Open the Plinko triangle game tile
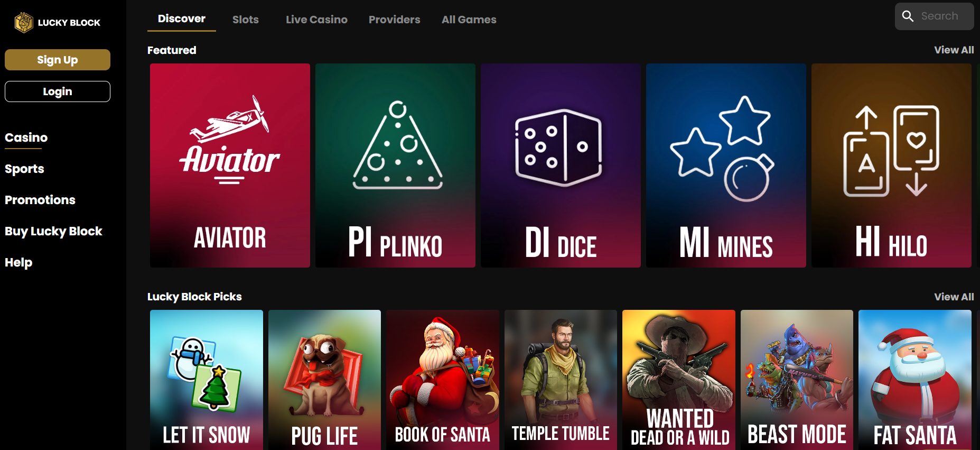 click(x=395, y=166)
